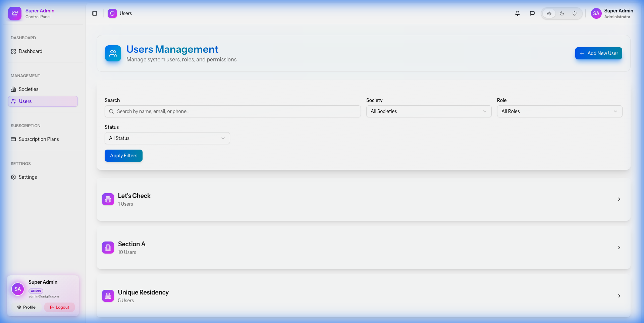Click the "5 Users" count text
Image resolution: width=644 pixels, height=323 pixels.
[126, 301]
